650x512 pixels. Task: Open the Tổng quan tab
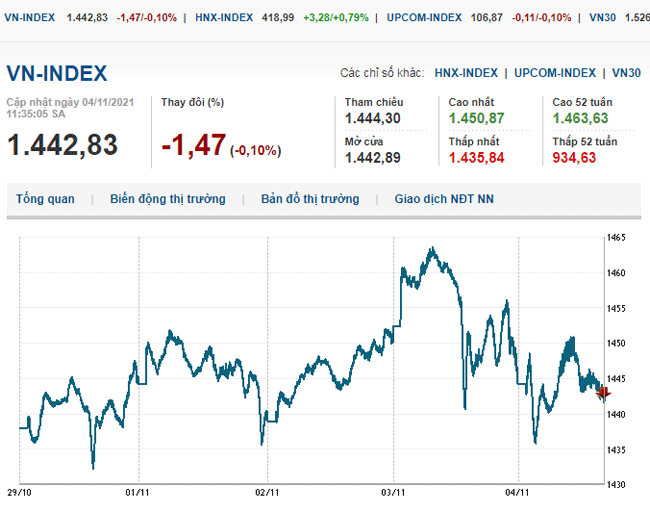coord(45,199)
